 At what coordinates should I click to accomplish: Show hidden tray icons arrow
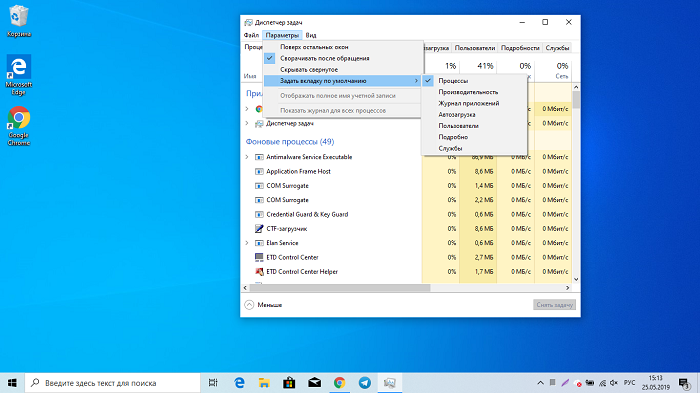(540, 383)
